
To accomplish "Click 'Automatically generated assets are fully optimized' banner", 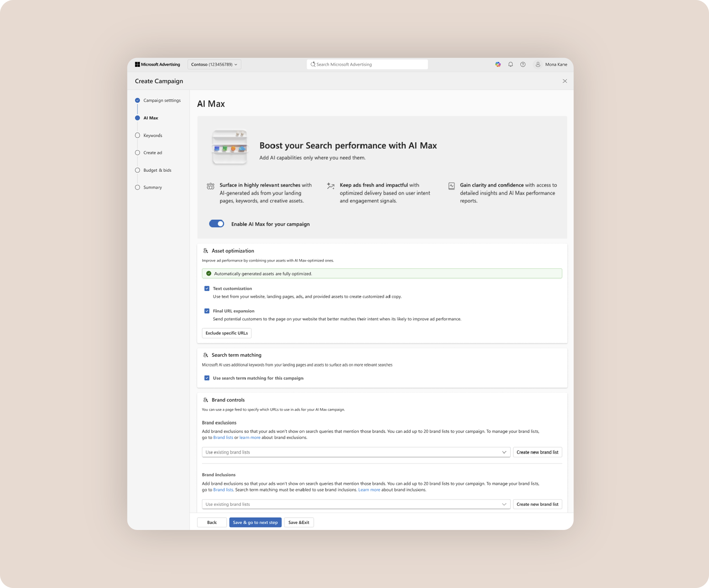I will pos(382,273).
